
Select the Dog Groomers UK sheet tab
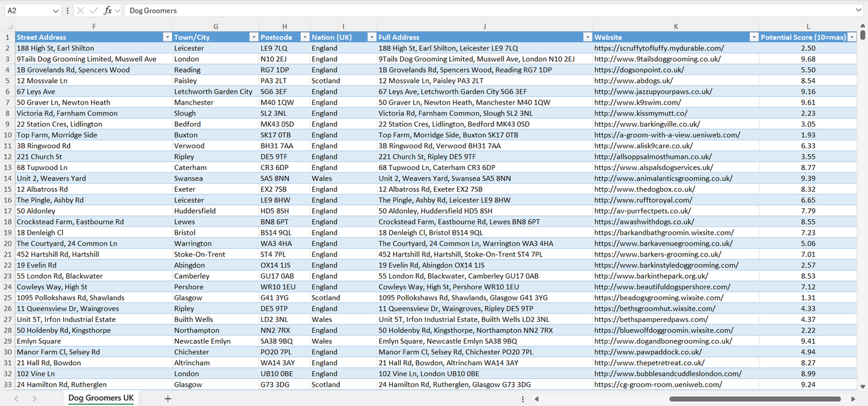click(x=101, y=398)
